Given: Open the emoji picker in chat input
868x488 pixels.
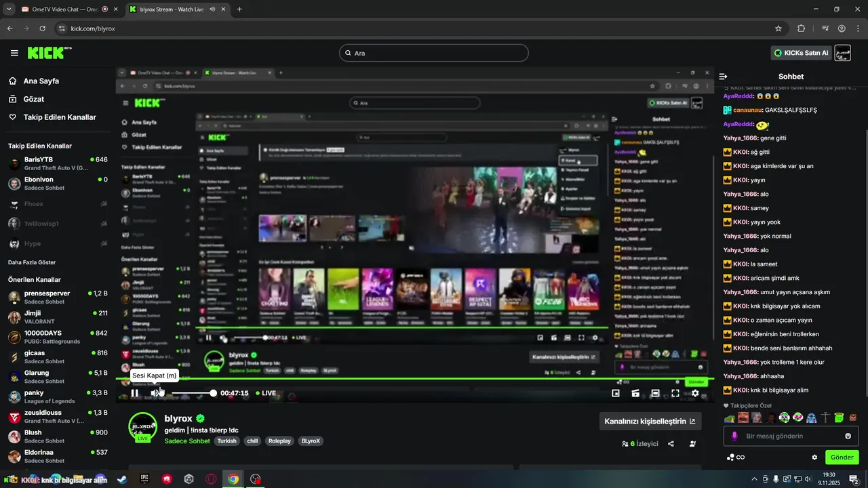Looking at the screenshot, I should point(848,436).
